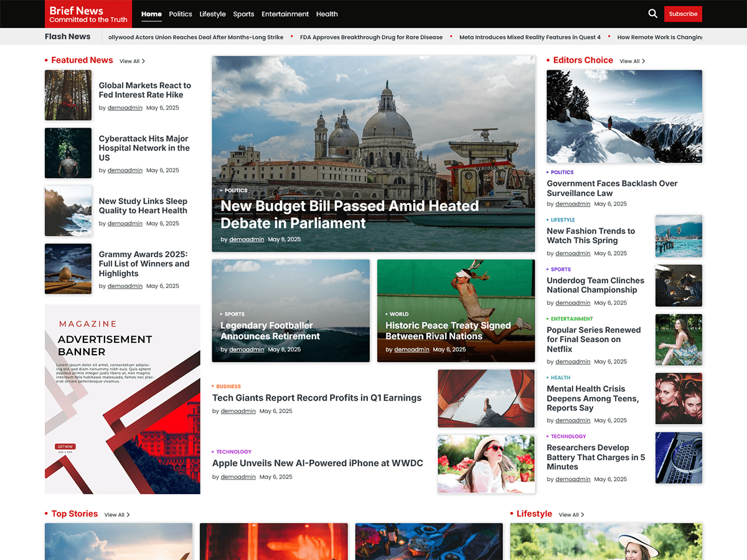The width and height of the screenshot is (747, 560).
Task: Open the demoadmin author link under the budget story
Action: coord(247,239)
